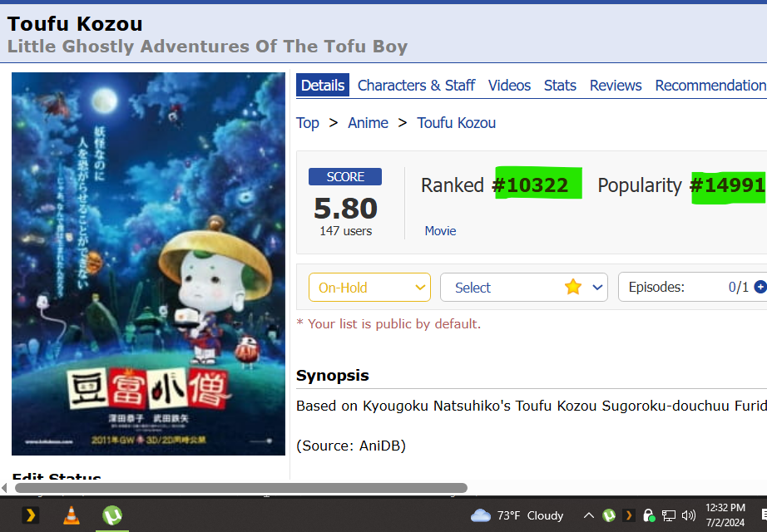Click the horizontal page scrollbar
This screenshot has height=532, width=767.
click(x=241, y=488)
